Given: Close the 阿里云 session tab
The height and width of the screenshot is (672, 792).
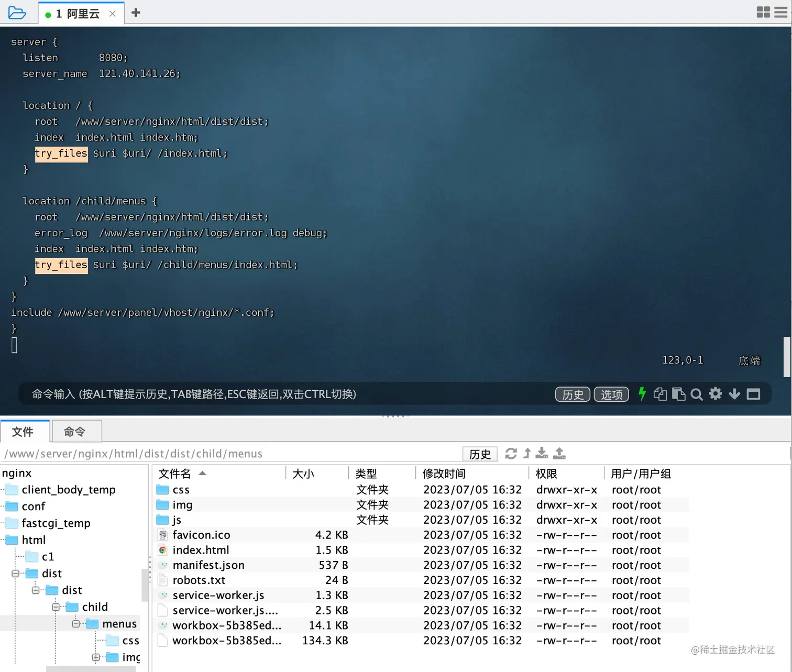Looking at the screenshot, I should (113, 14).
